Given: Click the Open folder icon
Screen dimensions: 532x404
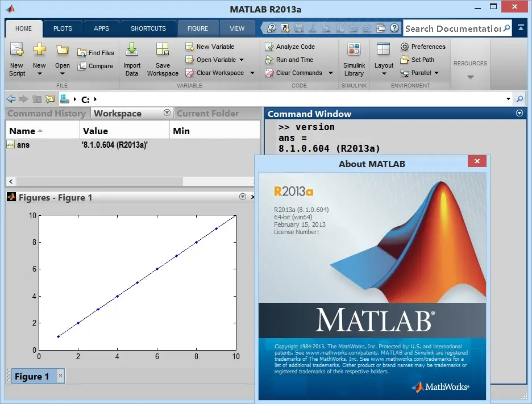Looking at the screenshot, I should [62, 50].
